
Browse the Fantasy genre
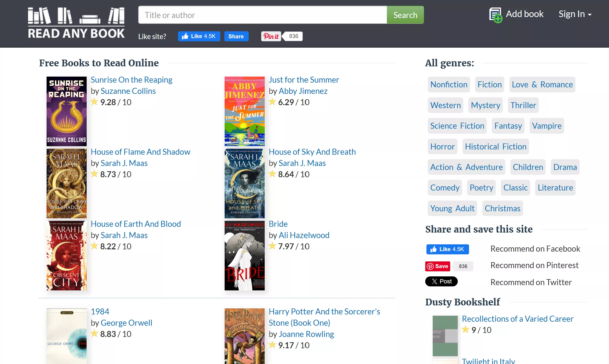click(x=508, y=126)
